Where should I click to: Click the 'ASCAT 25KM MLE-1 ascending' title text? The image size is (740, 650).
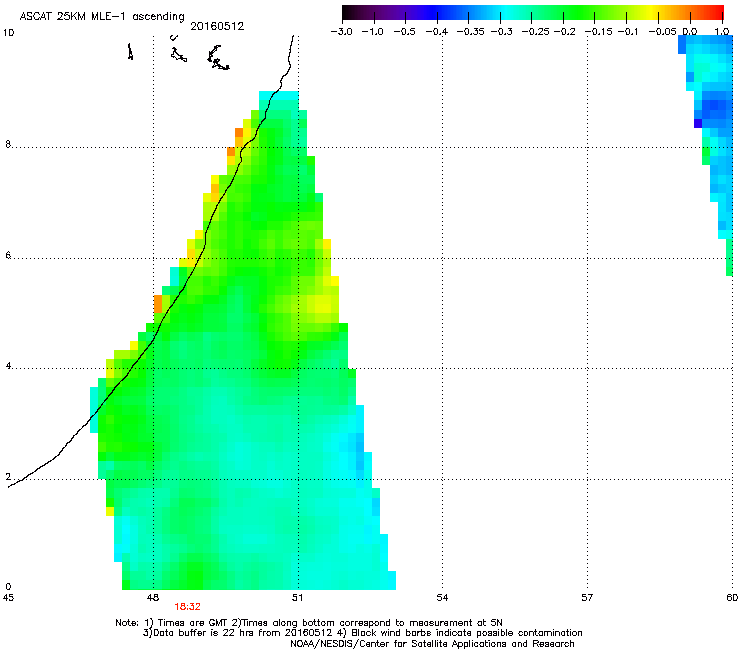point(102,17)
